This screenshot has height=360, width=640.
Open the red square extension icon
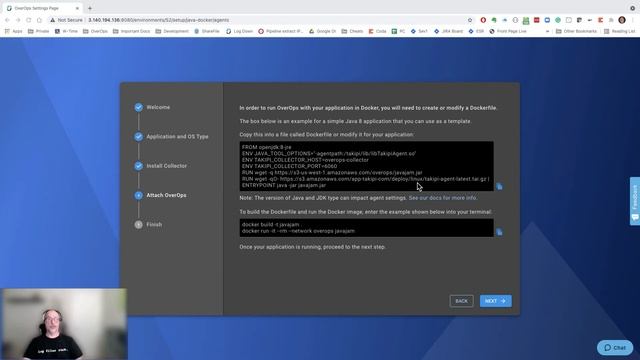pyautogui.click(x=537, y=20)
